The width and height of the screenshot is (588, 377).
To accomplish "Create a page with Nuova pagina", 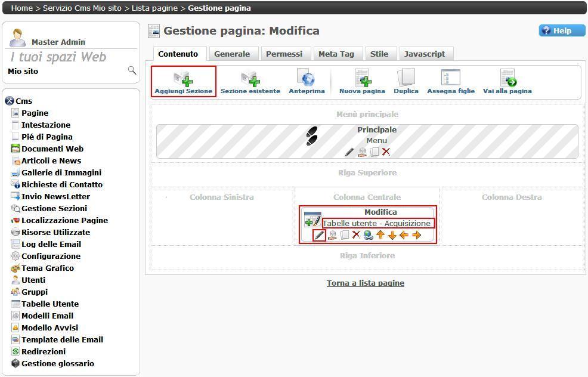I will click(362, 80).
